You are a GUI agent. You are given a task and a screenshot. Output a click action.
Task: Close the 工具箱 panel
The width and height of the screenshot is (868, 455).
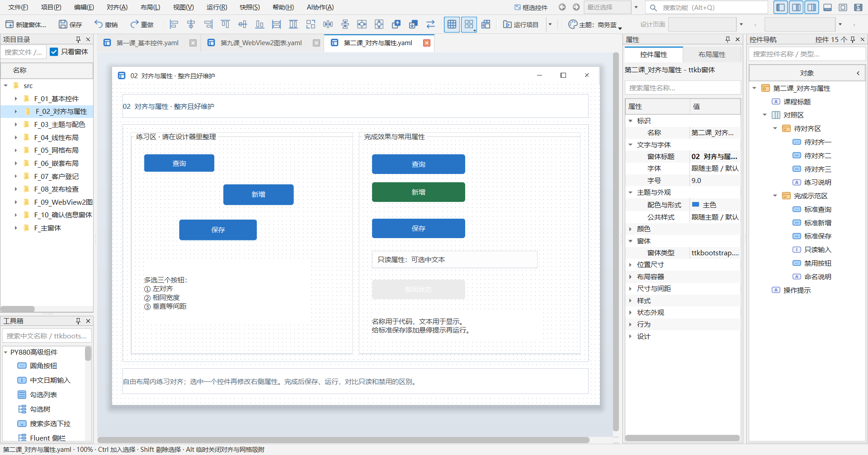(88, 321)
